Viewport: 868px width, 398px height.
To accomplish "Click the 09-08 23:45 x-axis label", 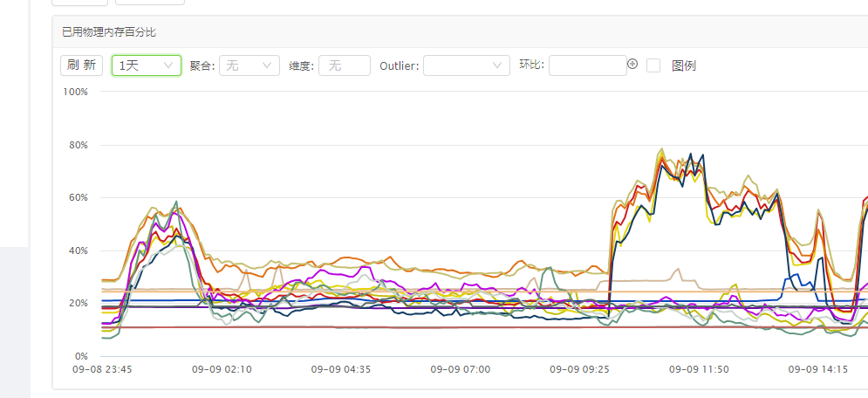I will 102,369.
